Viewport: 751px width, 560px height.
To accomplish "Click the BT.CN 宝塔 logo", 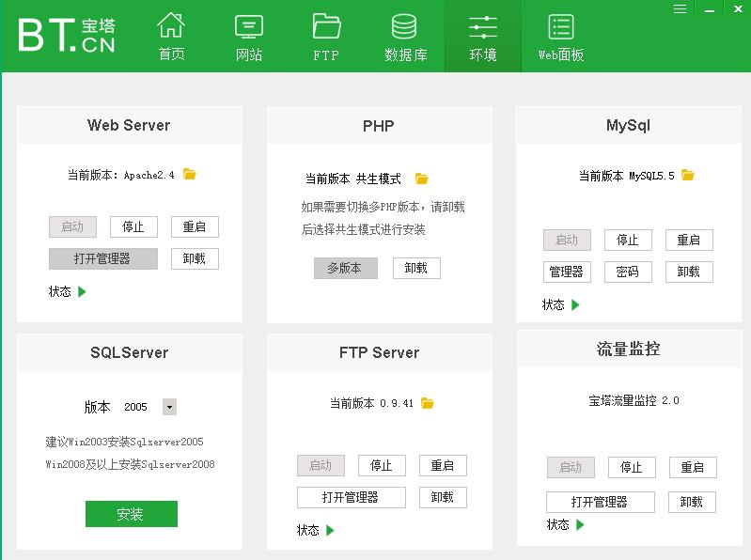I will pyautogui.click(x=67, y=35).
